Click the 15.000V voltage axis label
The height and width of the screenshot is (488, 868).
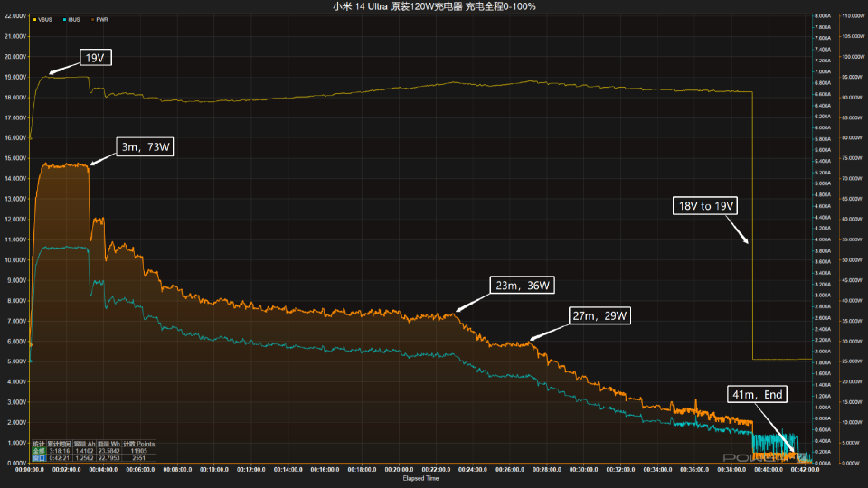pyautogui.click(x=15, y=158)
